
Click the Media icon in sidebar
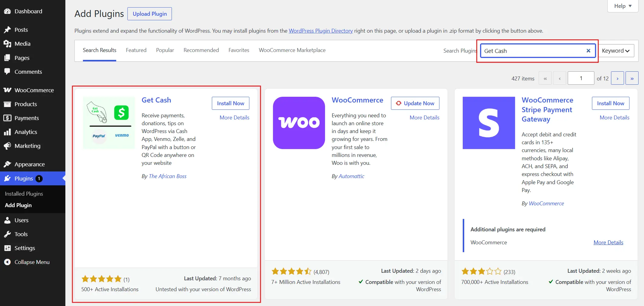(8, 44)
